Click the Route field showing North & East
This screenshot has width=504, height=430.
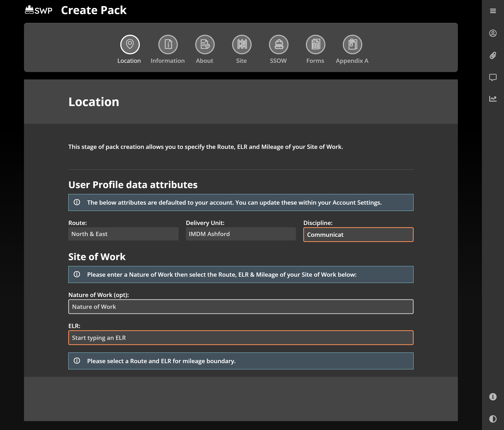(123, 234)
